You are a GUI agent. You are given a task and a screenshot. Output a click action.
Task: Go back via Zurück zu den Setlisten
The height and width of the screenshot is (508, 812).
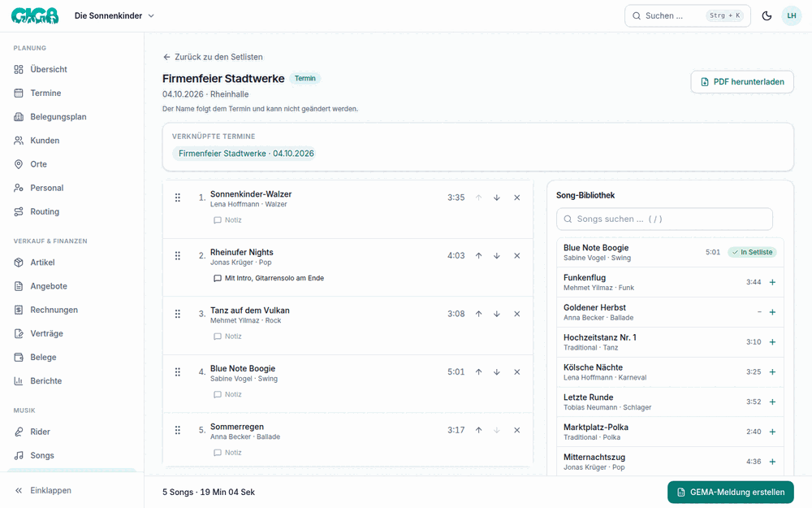213,57
